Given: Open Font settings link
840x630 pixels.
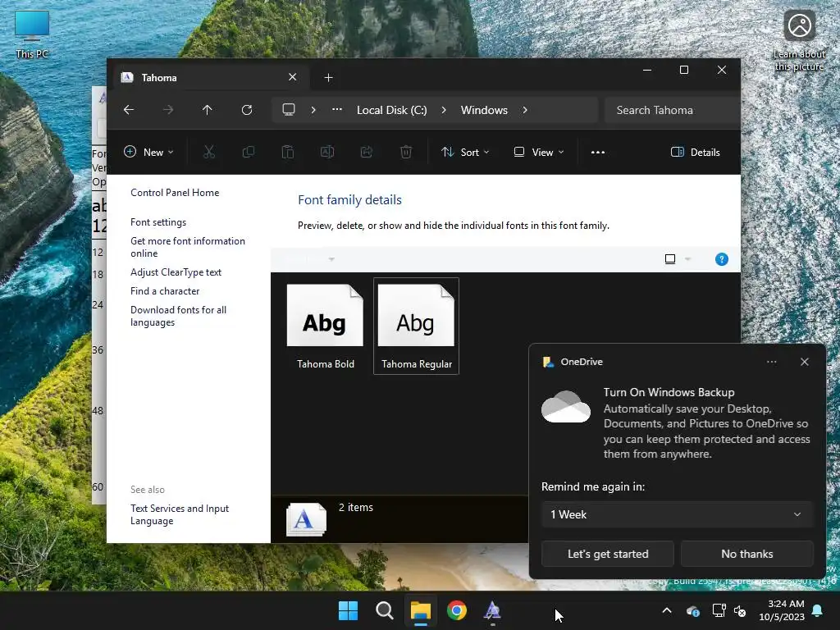Looking at the screenshot, I should (158, 222).
